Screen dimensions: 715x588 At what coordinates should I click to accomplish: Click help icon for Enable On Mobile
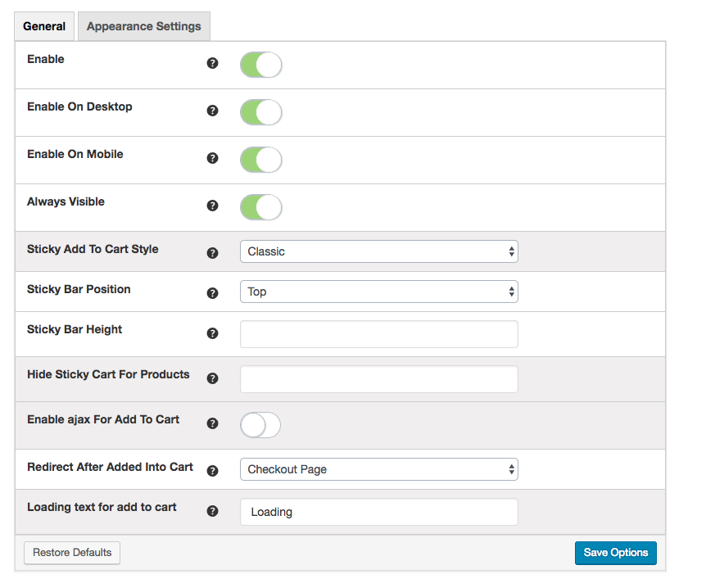tap(213, 158)
